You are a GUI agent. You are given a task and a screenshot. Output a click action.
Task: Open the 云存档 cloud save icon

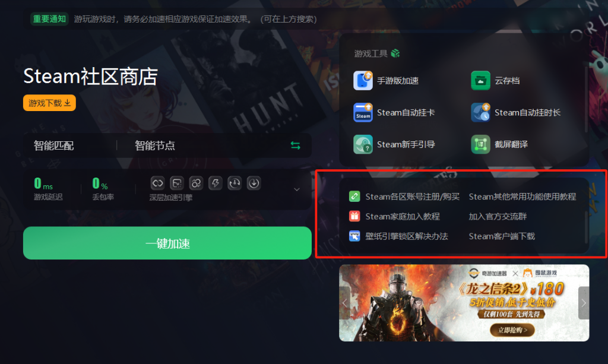click(480, 81)
